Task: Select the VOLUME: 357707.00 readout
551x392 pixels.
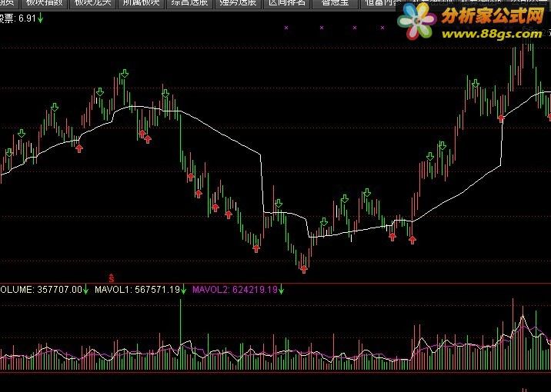Action: [x=41, y=290]
